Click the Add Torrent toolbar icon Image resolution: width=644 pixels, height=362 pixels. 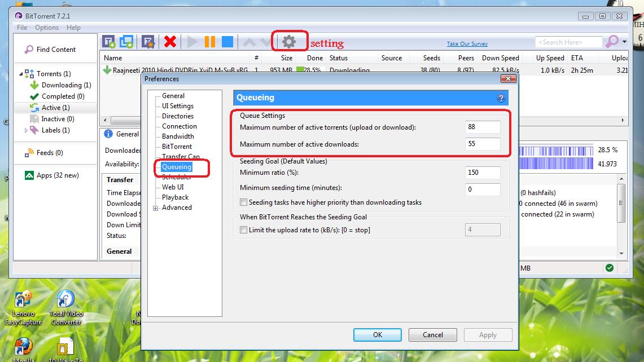(x=108, y=41)
